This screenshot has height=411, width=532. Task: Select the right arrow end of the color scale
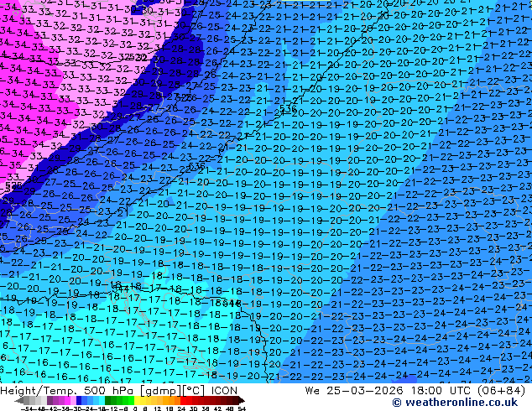pyautogui.click(x=243, y=401)
